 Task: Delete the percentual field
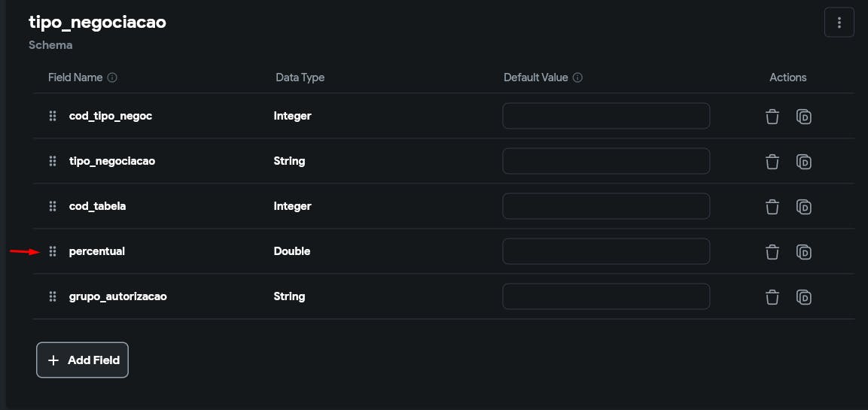click(772, 252)
